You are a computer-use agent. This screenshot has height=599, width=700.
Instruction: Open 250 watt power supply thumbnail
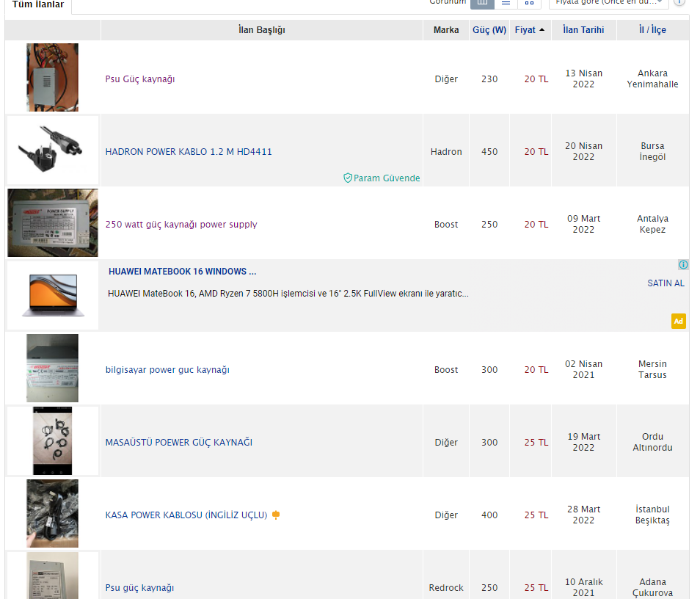[x=53, y=222]
